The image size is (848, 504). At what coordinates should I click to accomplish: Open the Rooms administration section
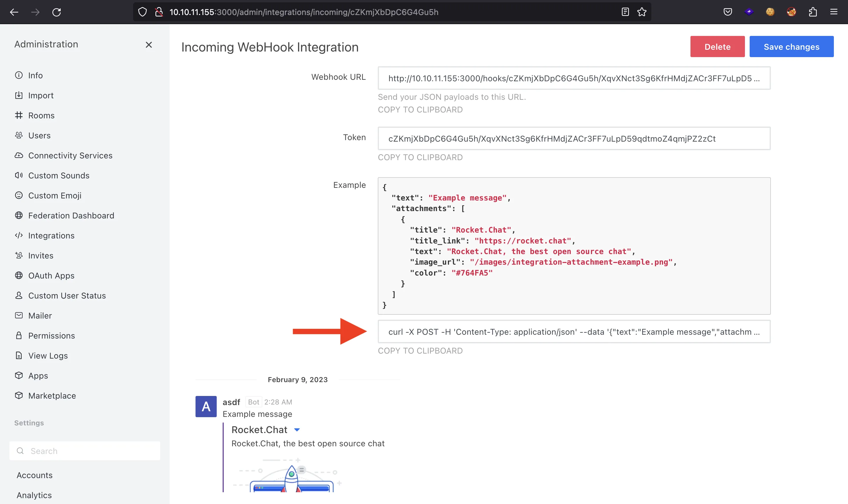pos(41,115)
